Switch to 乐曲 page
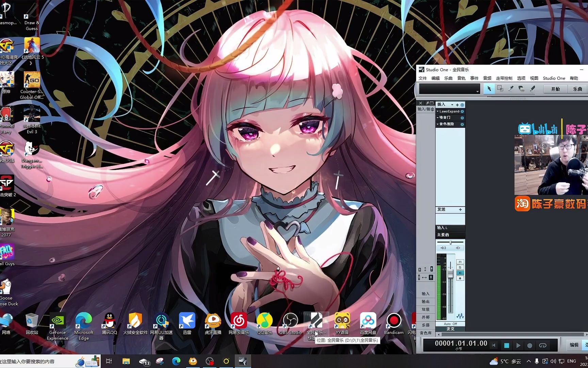 pyautogui.click(x=577, y=89)
